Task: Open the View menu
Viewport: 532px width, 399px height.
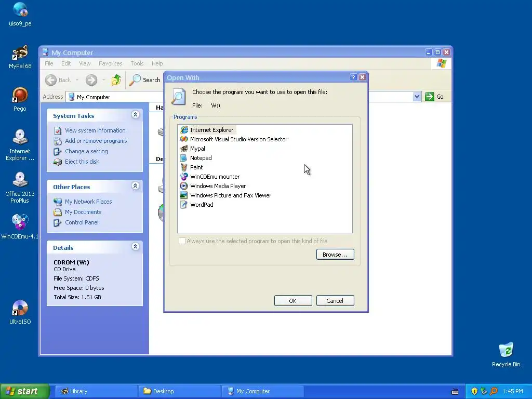Action: [85, 63]
